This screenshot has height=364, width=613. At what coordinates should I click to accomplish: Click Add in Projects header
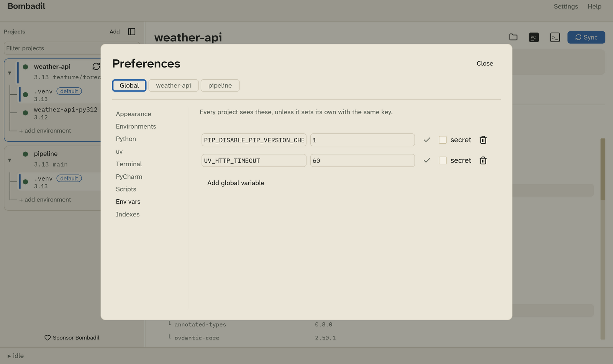[115, 32]
